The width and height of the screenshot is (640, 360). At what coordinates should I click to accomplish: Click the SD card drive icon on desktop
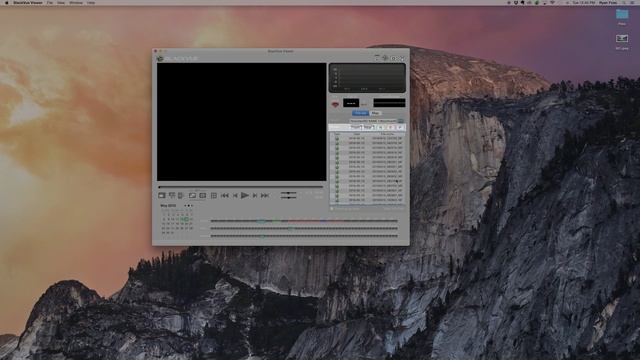click(x=622, y=39)
